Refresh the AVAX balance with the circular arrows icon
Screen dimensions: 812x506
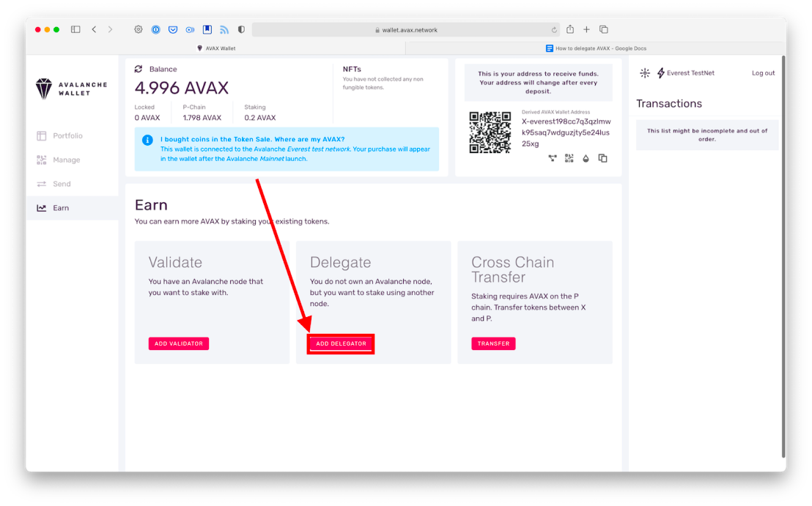tap(139, 69)
